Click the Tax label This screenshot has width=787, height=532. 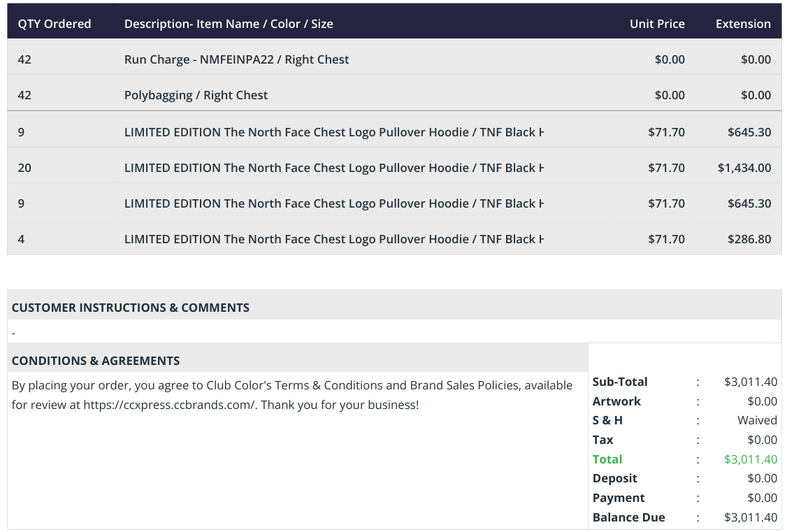[x=602, y=440]
